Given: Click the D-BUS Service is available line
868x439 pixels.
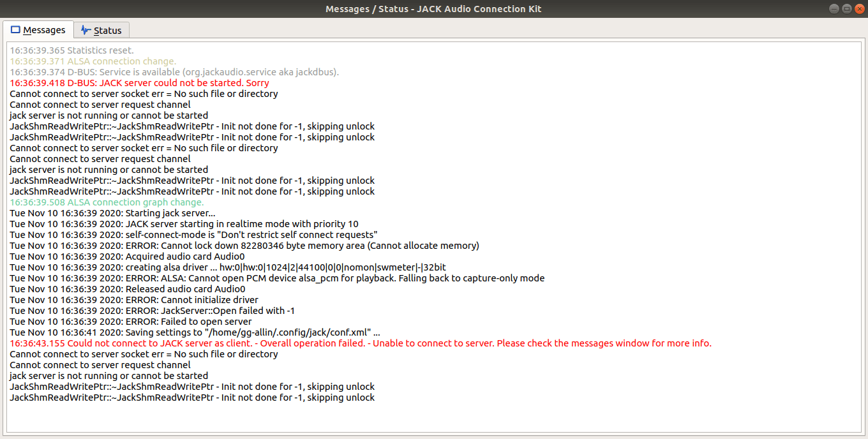Looking at the screenshot, I should pos(174,72).
